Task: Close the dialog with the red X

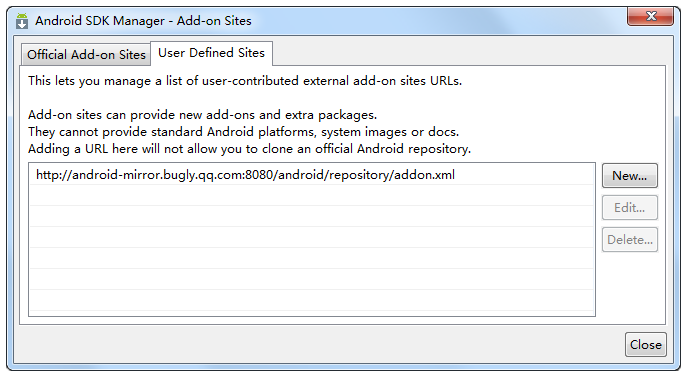Action: (x=651, y=17)
